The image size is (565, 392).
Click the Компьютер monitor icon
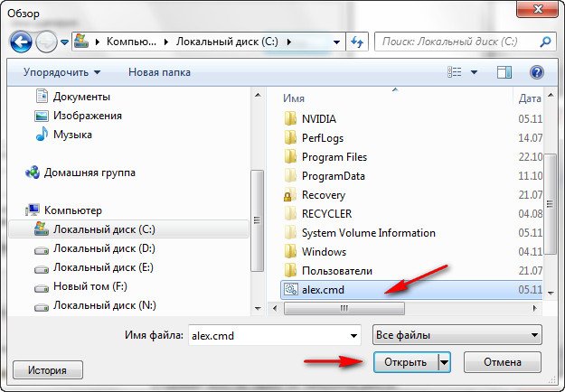33,210
